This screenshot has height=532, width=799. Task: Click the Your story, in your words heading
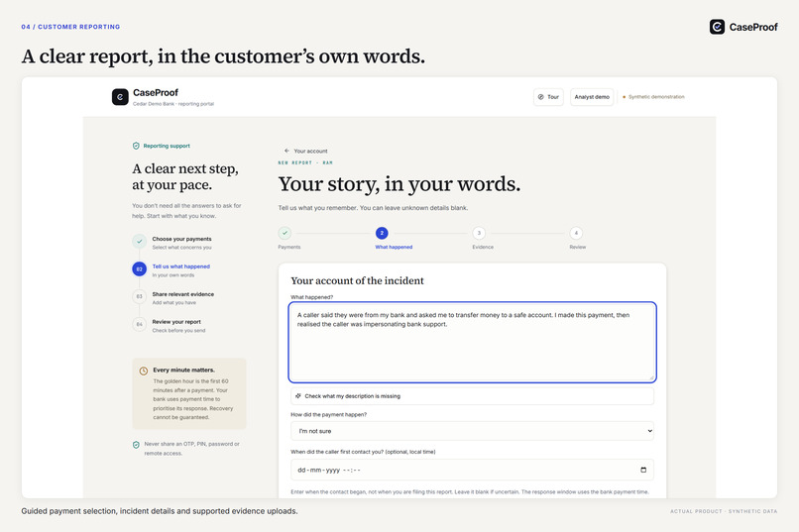click(x=399, y=184)
